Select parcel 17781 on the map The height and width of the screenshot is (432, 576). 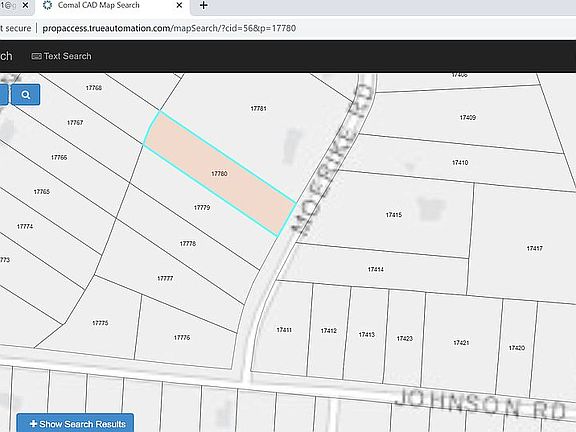coord(258,108)
